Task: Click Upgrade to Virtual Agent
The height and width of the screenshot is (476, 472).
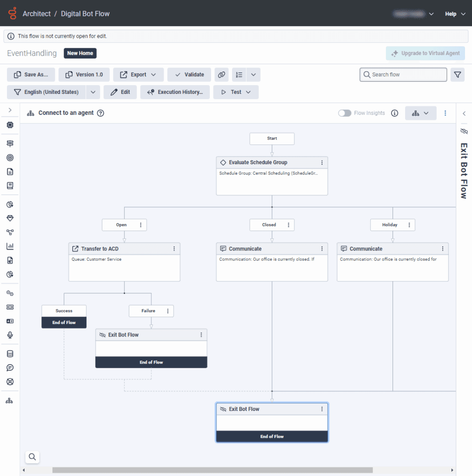Action: (x=425, y=53)
